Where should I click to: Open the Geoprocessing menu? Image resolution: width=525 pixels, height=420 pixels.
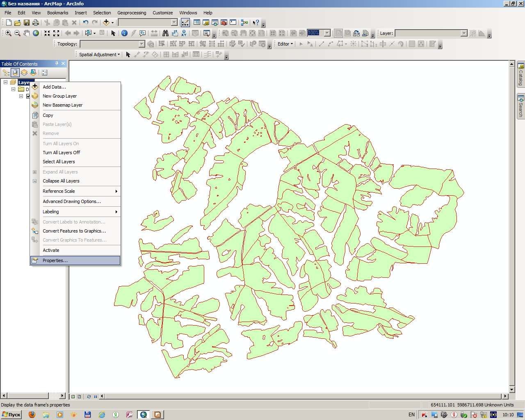[x=132, y=13]
